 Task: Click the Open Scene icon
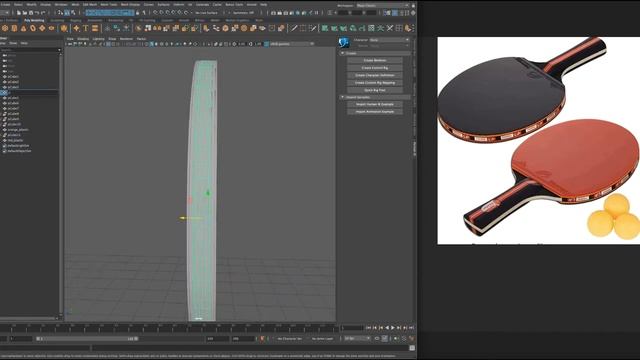(24, 13)
